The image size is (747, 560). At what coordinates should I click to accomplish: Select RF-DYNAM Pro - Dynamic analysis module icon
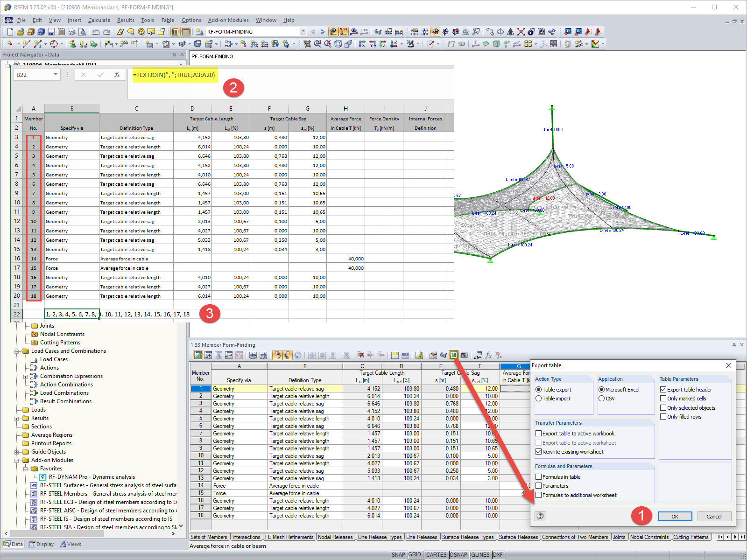point(42,477)
